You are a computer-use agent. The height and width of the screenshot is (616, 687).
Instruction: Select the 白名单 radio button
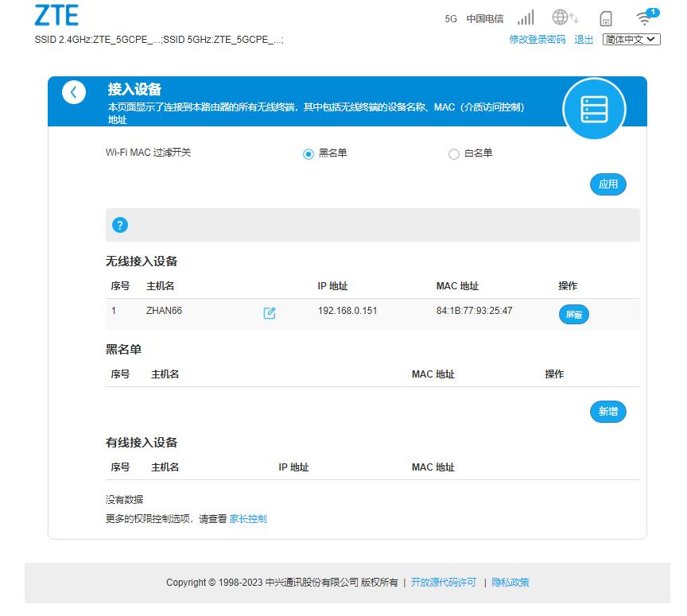[454, 155]
